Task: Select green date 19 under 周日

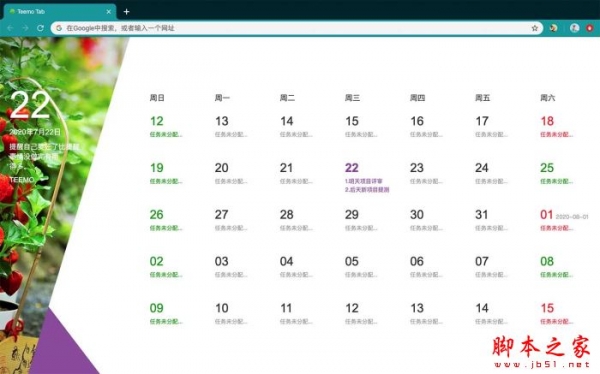Action: [x=157, y=168]
